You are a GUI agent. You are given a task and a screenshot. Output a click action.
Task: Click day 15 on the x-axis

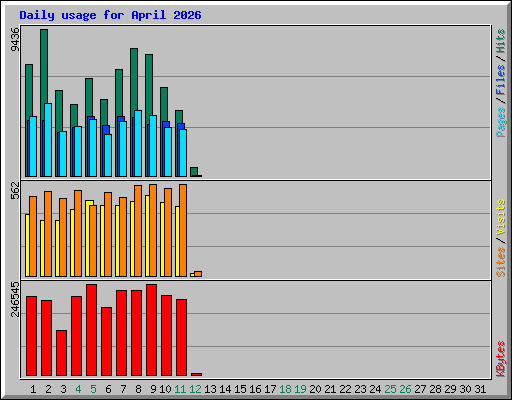click(240, 389)
